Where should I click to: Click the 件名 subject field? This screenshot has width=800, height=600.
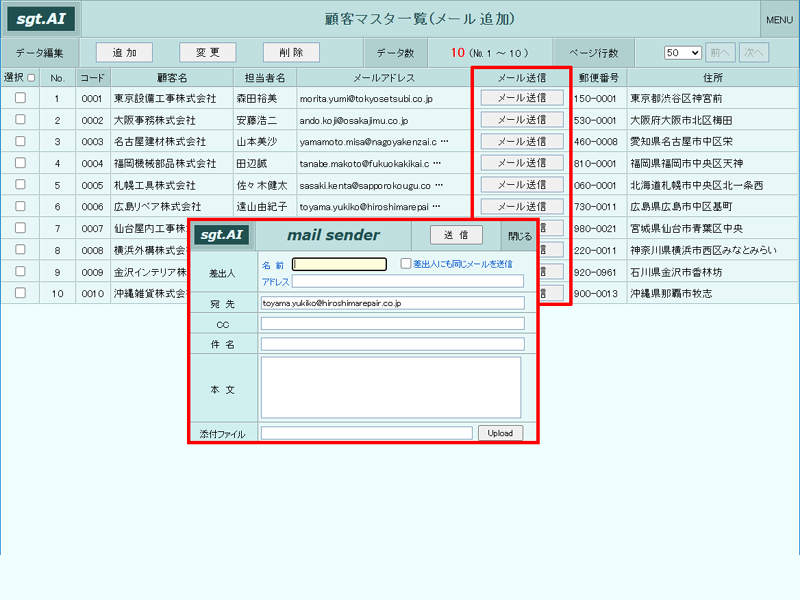click(392, 344)
